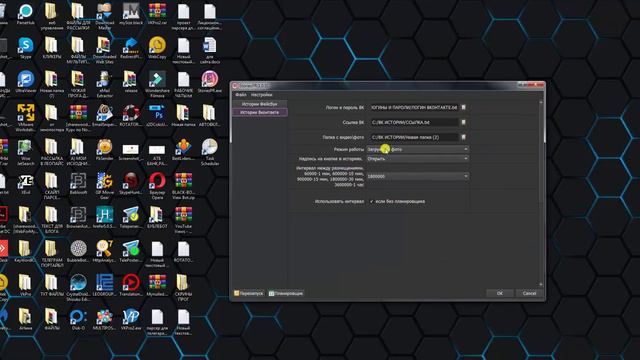Screen dimensions: 640x360
Task: Select the Wondershare Filmora desktop icon
Action: (x=157, y=84)
